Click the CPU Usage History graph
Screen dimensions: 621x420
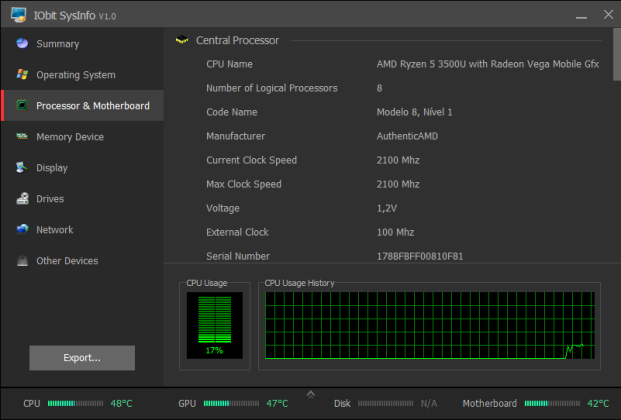(x=430, y=326)
